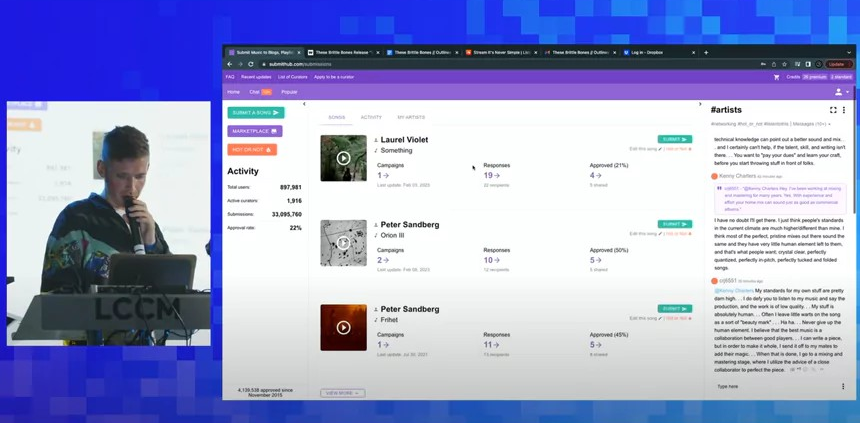Click Submit for Frihet
This screenshot has height=423, width=860.
675,309
